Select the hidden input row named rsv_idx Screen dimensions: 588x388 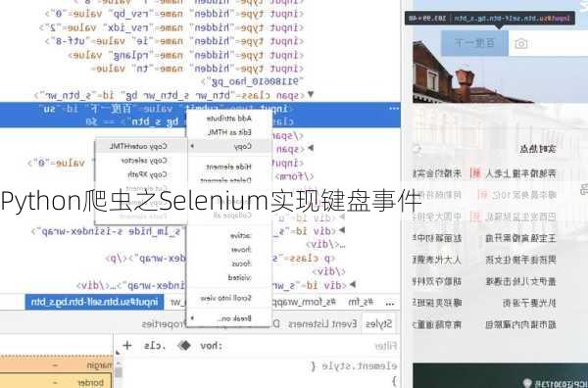coord(171,27)
